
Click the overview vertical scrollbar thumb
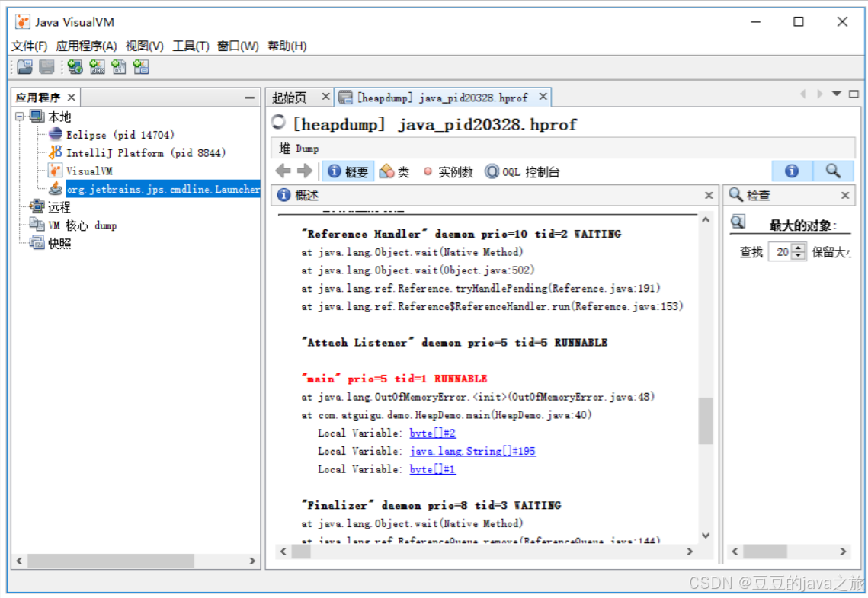[x=705, y=421]
